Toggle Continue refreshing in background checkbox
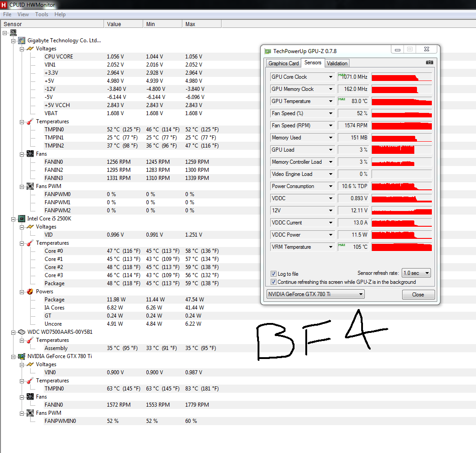Viewport: 476px width, 453px height. point(273,282)
